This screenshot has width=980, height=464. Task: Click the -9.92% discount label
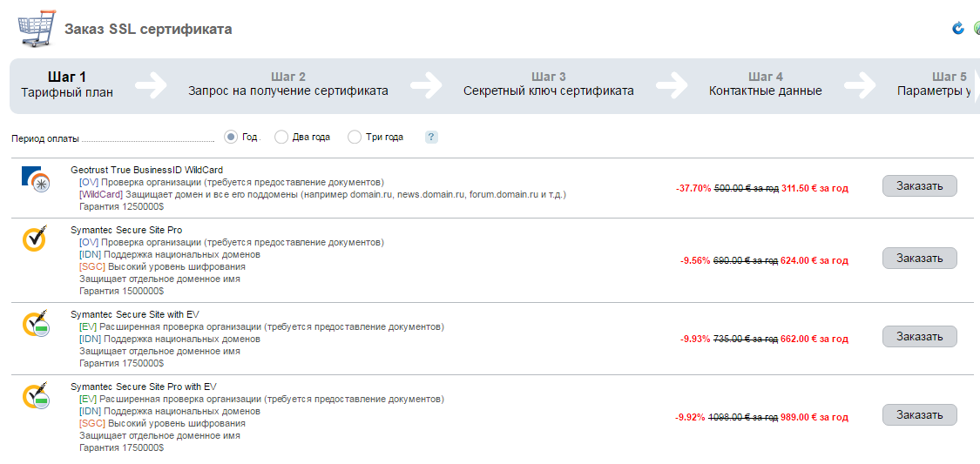691,417
